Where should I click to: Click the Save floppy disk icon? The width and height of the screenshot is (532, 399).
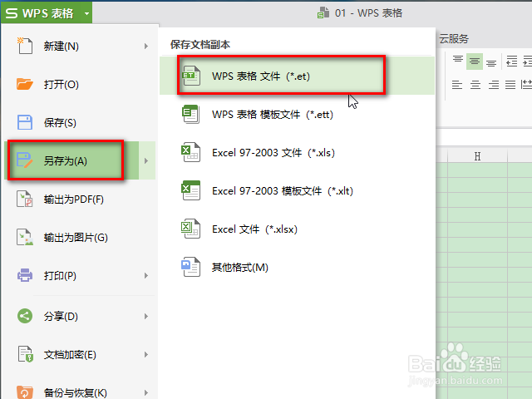coord(25,122)
